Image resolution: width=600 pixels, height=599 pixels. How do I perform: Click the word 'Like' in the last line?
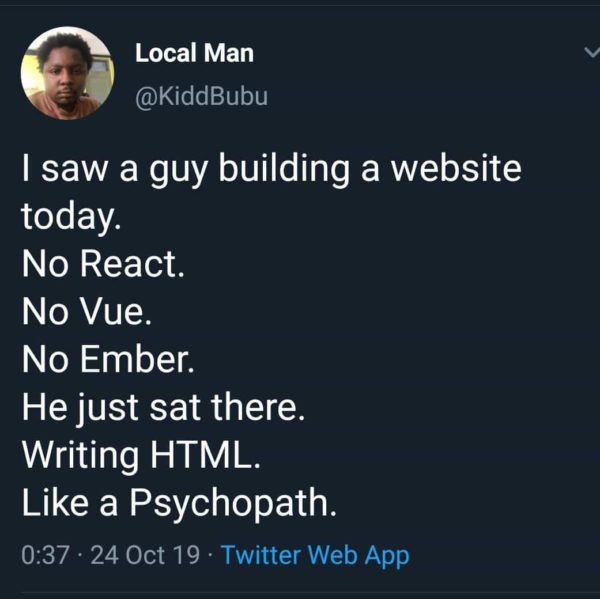tap(54, 504)
